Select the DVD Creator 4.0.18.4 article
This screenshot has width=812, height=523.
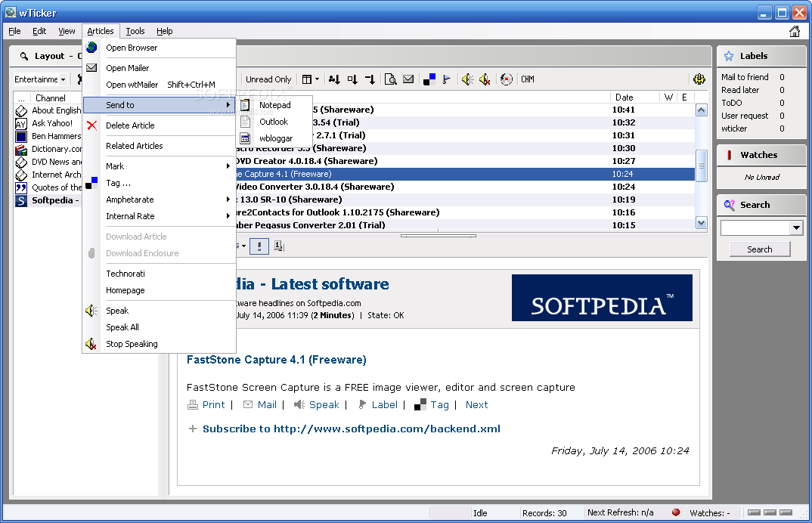coord(465,161)
